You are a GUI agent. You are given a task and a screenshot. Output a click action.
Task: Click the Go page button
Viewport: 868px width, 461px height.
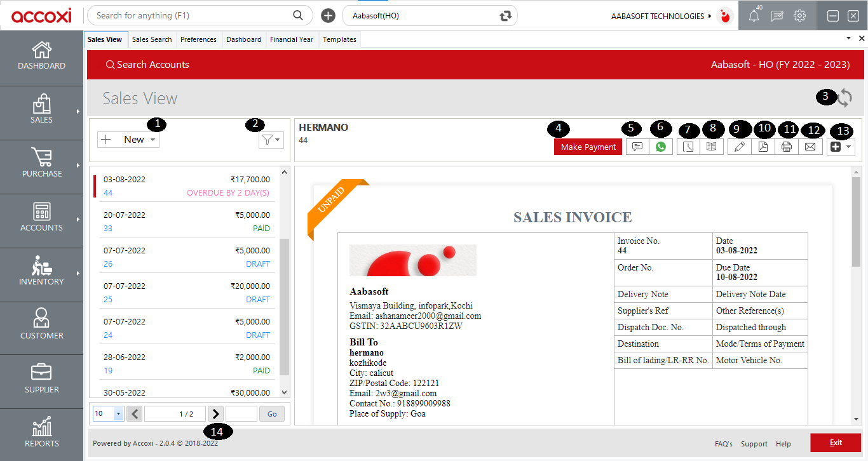pyautogui.click(x=272, y=414)
